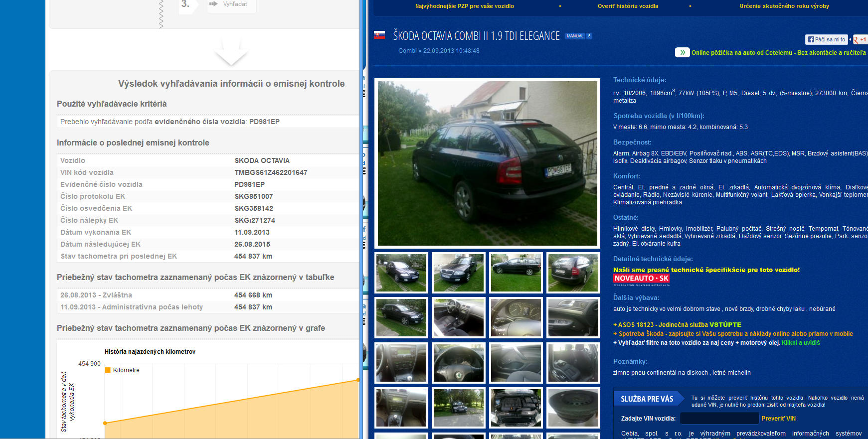Viewport: 868px width, 439px height.
Task: Click the 'Preveriť VIN' link
Action: coord(778,419)
